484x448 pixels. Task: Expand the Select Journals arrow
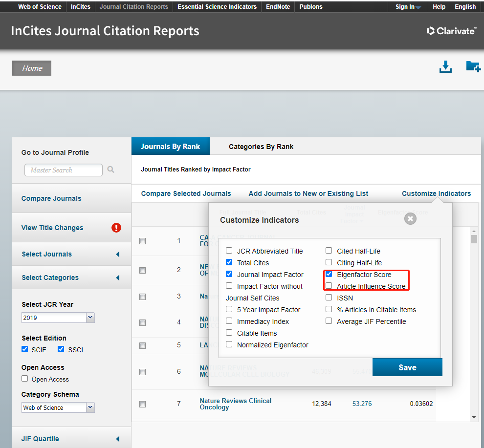tap(118, 254)
